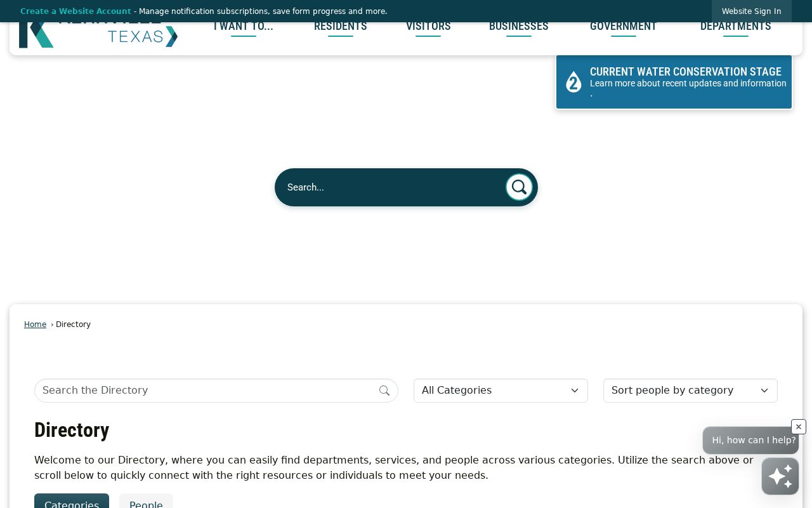Click the Kerrville Texas logo

tap(98, 36)
